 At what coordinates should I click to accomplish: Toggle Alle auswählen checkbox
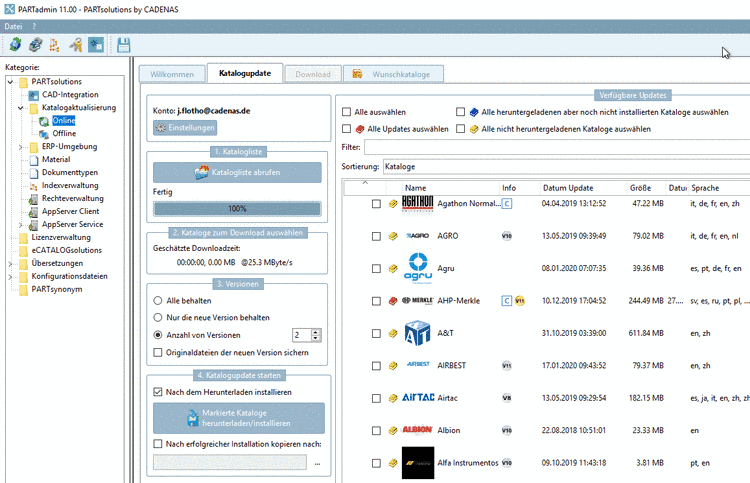coord(346,112)
